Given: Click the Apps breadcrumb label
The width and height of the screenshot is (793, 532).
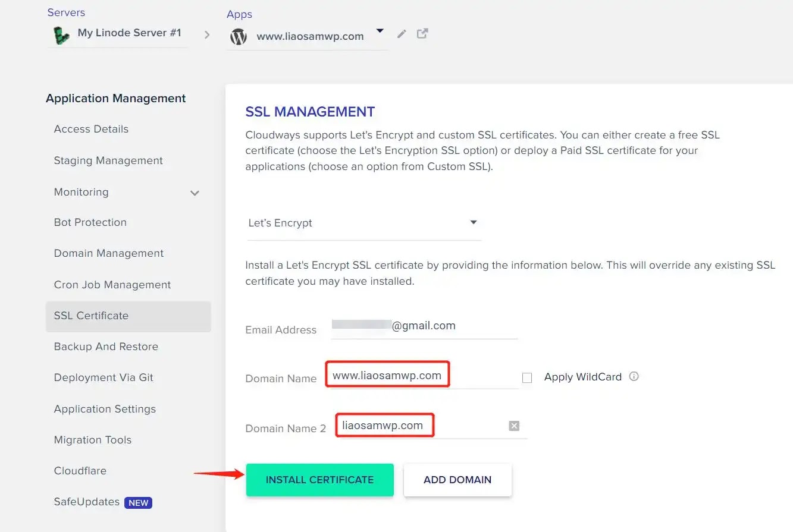Looking at the screenshot, I should [x=239, y=14].
